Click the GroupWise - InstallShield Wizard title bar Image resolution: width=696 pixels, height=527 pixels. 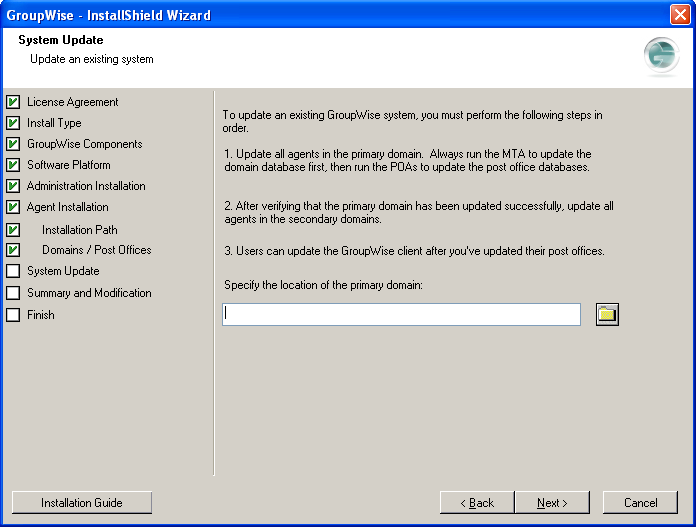click(x=335, y=15)
